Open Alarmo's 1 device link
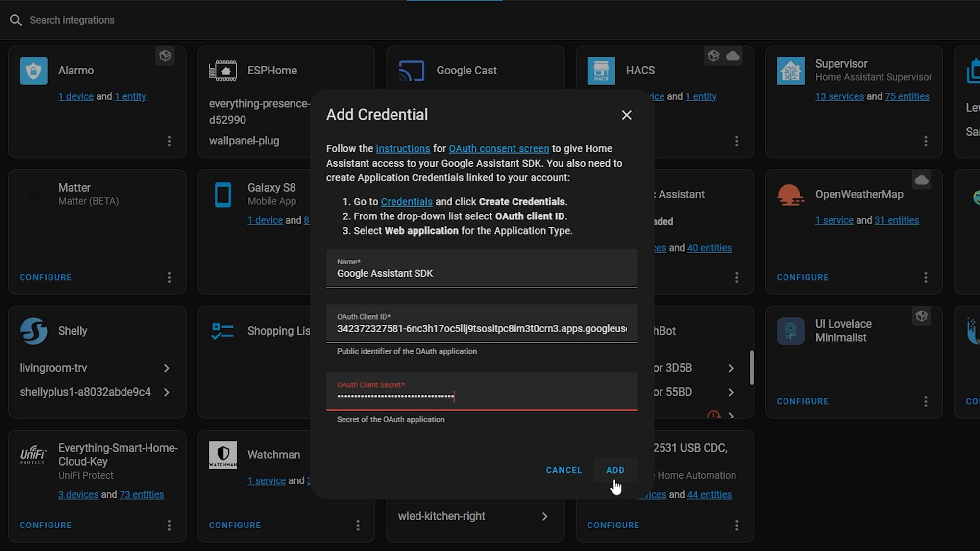 tap(76, 96)
